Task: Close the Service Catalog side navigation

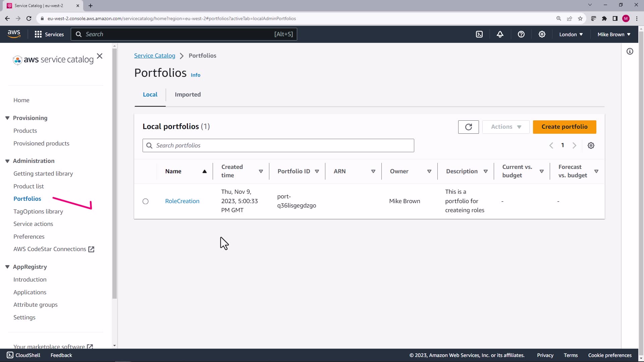Action: [x=100, y=56]
